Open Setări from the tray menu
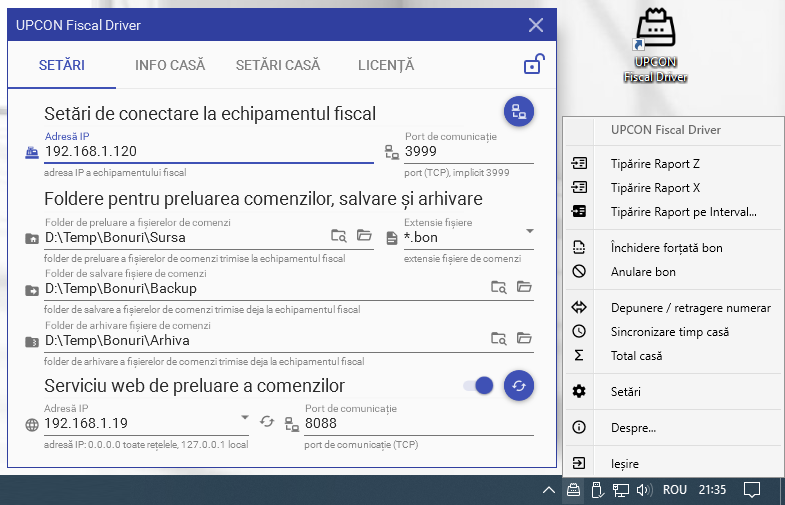Screen dimensions: 785x505 click(674, 392)
